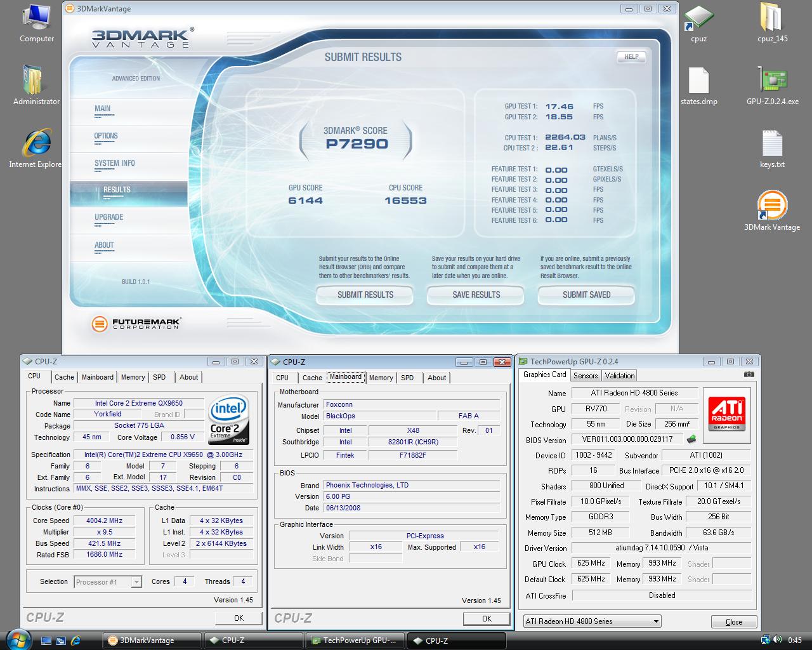Open the Administrator folder icon
This screenshot has width=812, height=650.
[x=36, y=85]
